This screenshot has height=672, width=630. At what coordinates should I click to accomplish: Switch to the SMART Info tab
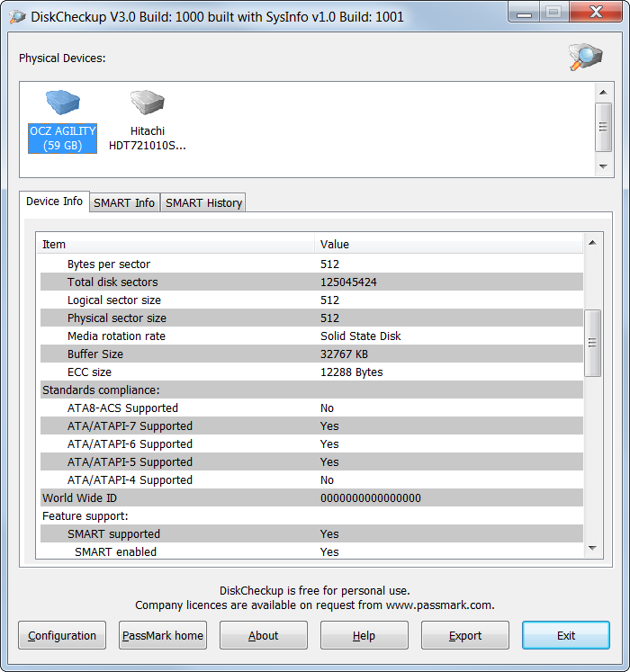click(x=124, y=202)
